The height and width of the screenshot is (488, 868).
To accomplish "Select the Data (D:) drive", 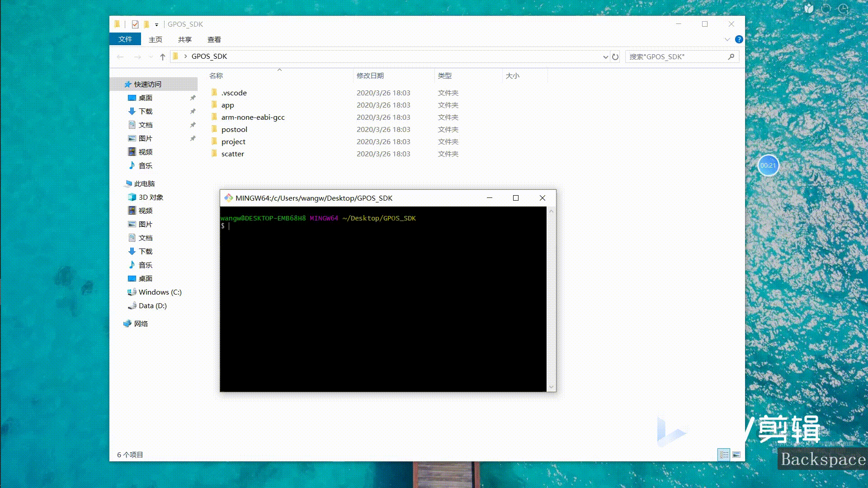I will point(152,305).
